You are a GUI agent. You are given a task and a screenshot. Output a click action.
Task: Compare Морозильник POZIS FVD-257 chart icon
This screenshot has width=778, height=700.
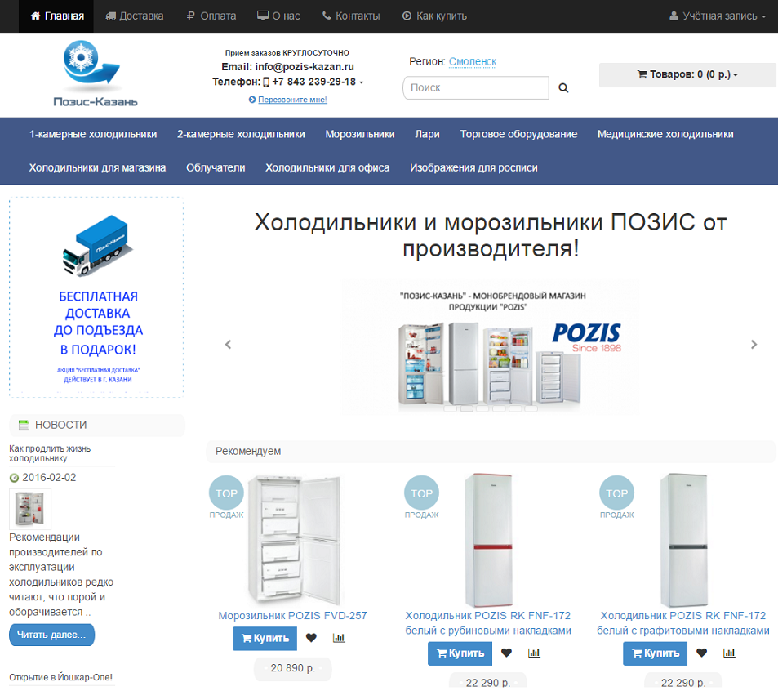(x=339, y=638)
